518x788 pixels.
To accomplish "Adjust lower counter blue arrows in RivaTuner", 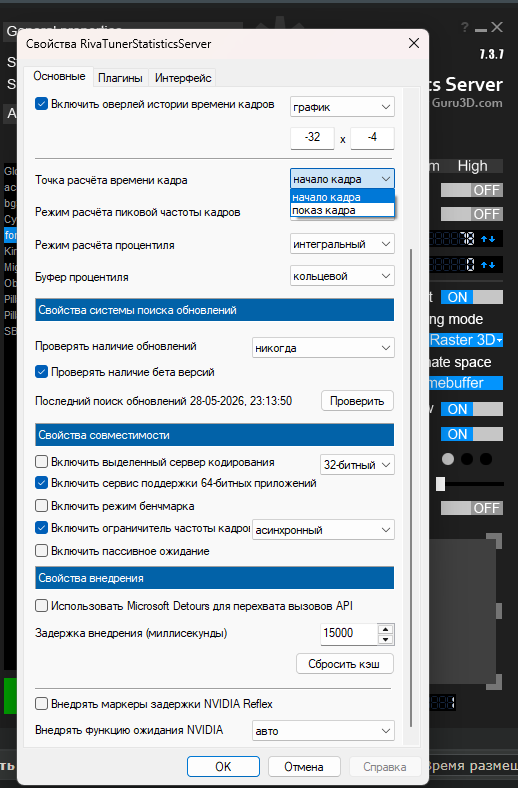I will [488, 265].
